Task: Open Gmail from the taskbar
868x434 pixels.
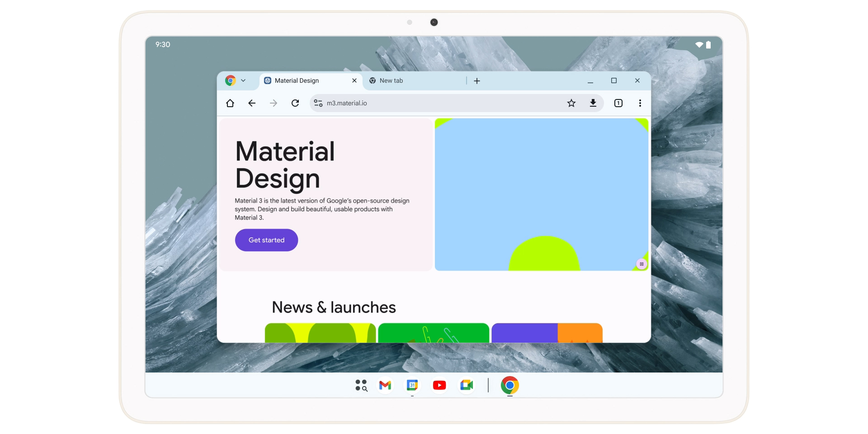Action: (385, 385)
